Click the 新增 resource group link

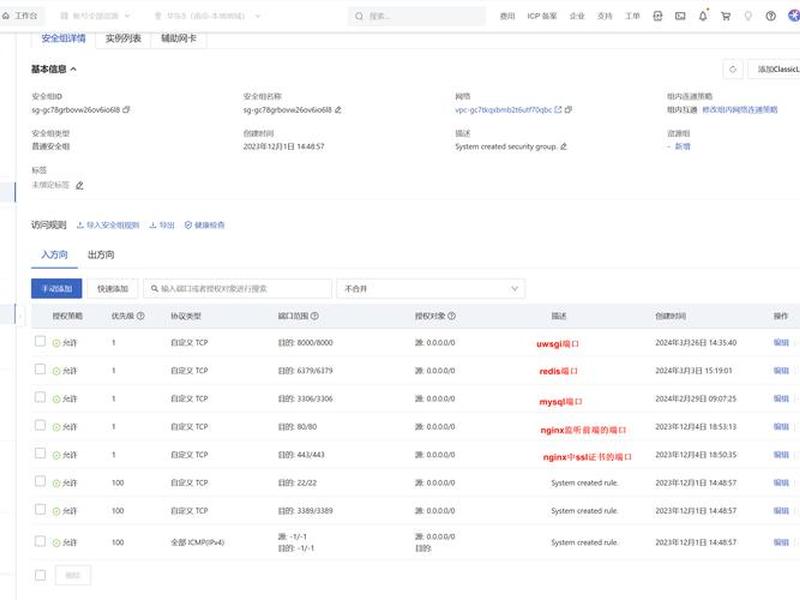point(682,146)
